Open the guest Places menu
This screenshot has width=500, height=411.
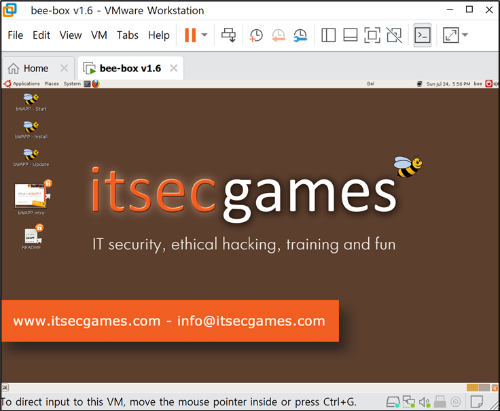pos(52,84)
